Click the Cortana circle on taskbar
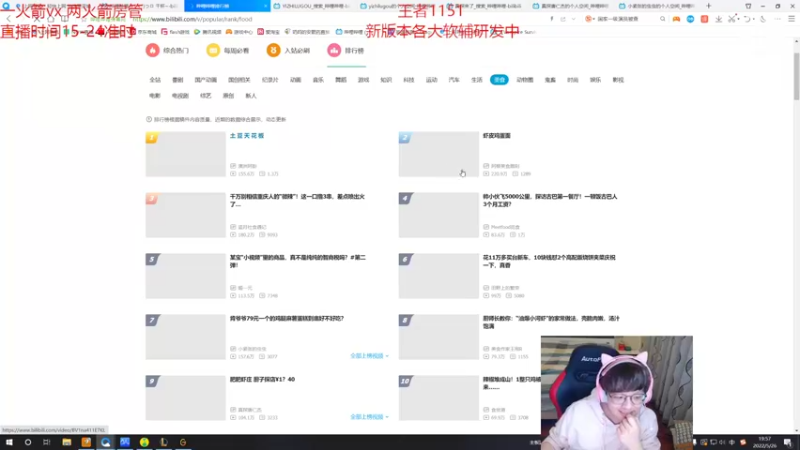Viewport: 800px width, 450px height. click(28, 442)
